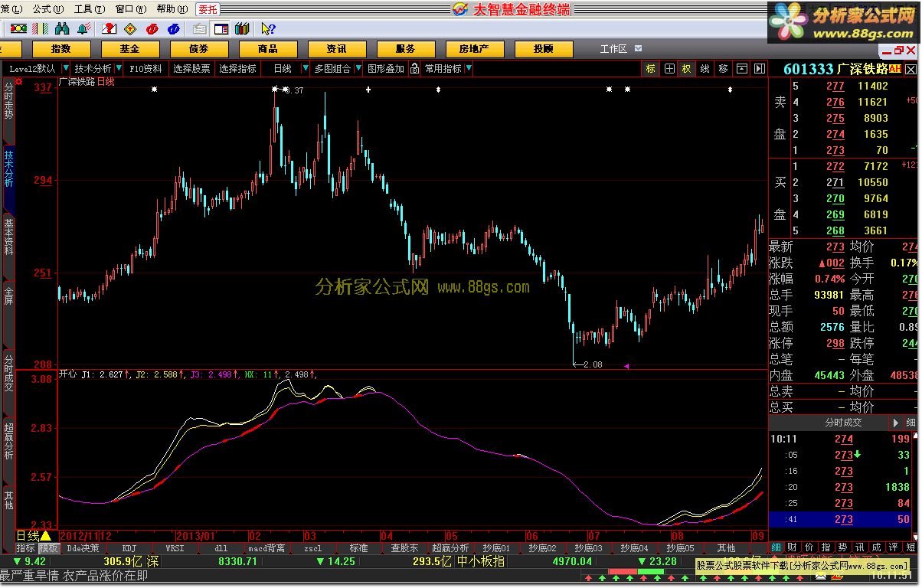Open the 常用指标 dropdown arrow
Screen dimensions: 922x588
(469, 68)
